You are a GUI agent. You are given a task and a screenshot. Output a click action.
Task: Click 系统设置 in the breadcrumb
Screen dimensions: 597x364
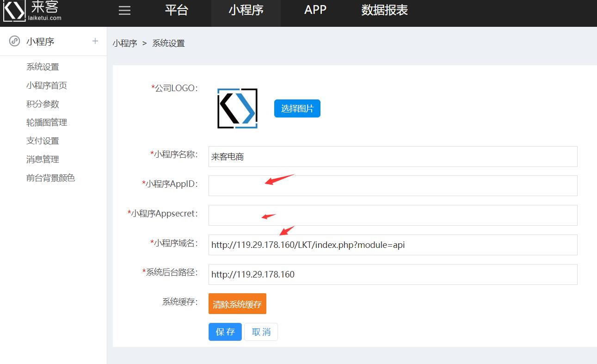click(x=168, y=43)
